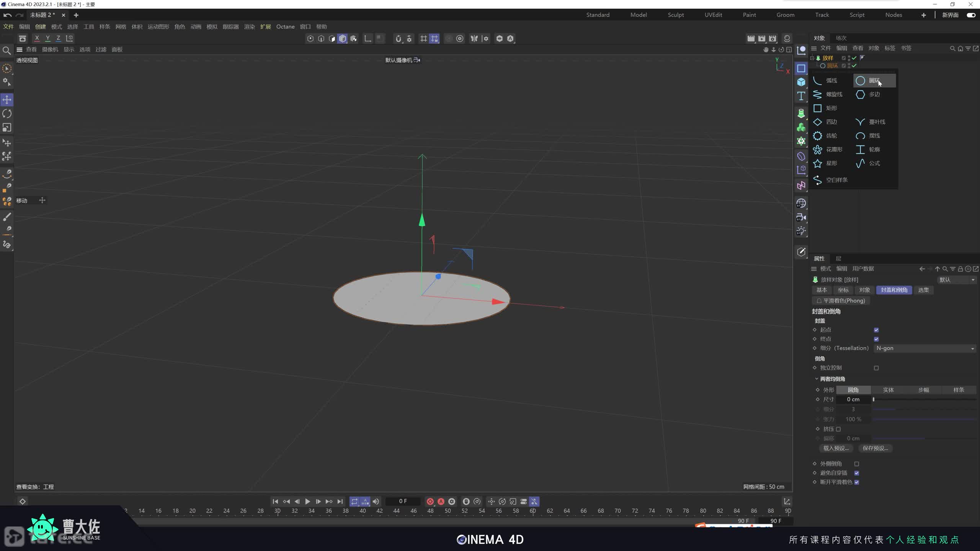Enable the 独立控制 checkbox
Screen dimensions: 980x551
click(876, 368)
